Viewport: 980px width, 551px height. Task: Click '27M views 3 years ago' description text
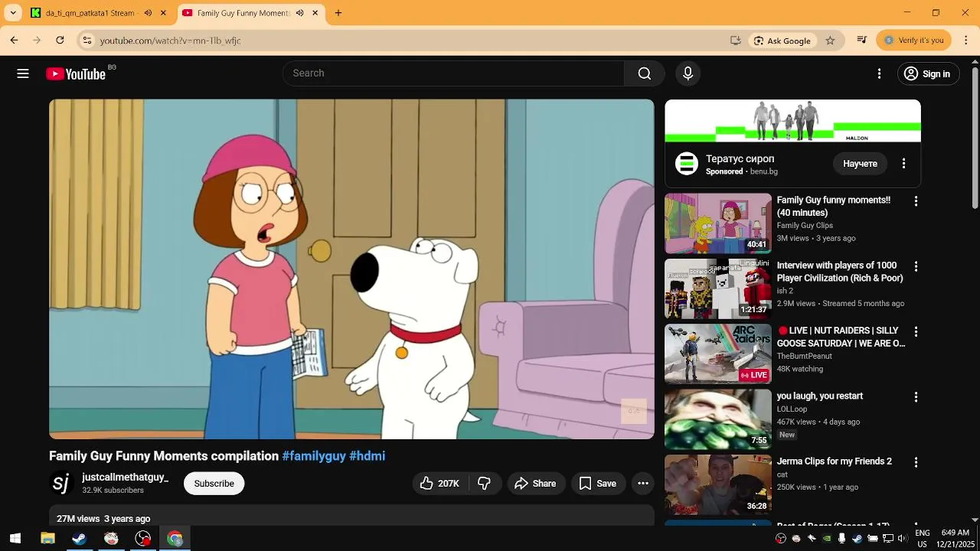tap(103, 519)
